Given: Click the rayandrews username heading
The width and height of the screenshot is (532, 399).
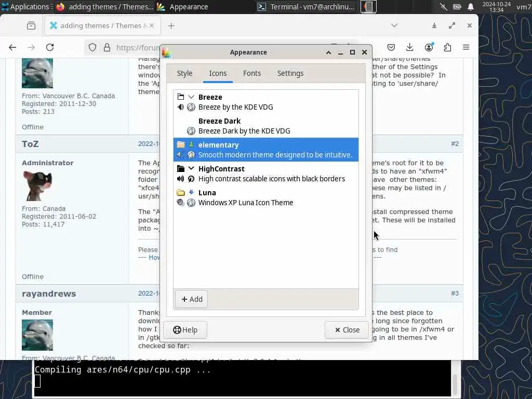Looking at the screenshot, I should (49, 294).
